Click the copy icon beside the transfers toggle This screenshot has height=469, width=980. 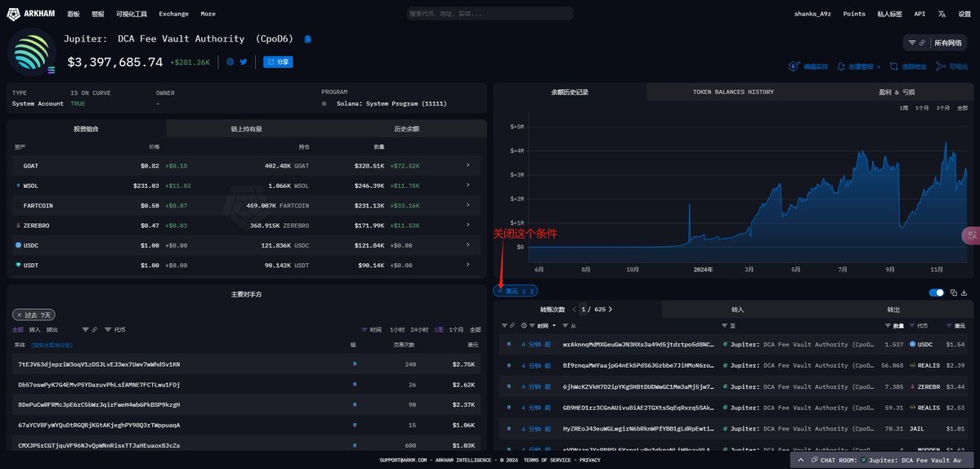pyautogui.click(x=954, y=293)
